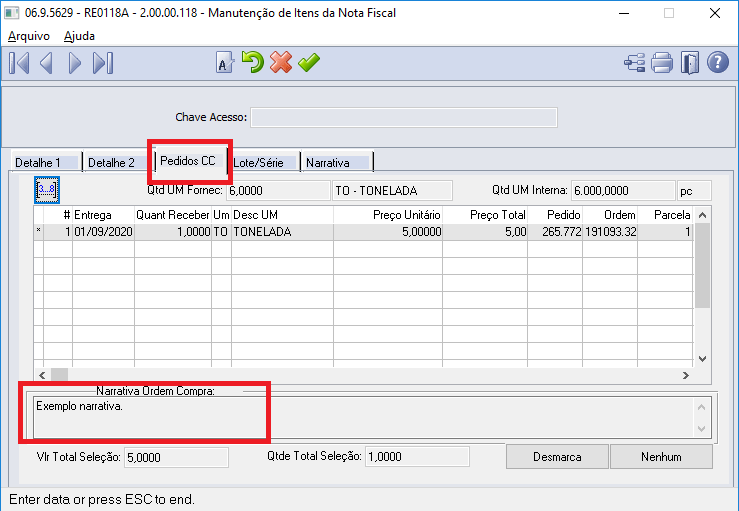Confirm with the green checkmark icon
The width and height of the screenshot is (739, 511).
pyautogui.click(x=309, y=62)
